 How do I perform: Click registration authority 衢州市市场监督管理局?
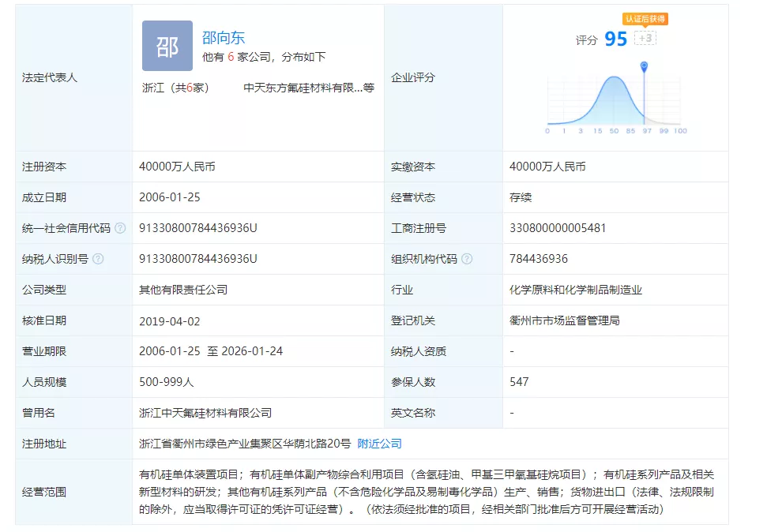564,320
